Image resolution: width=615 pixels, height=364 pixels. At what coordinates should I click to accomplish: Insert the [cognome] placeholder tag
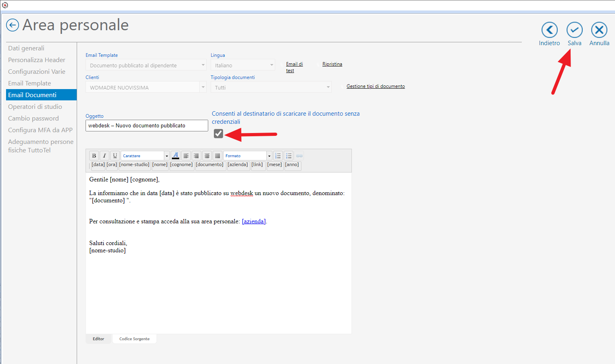(x=181, y=165)
